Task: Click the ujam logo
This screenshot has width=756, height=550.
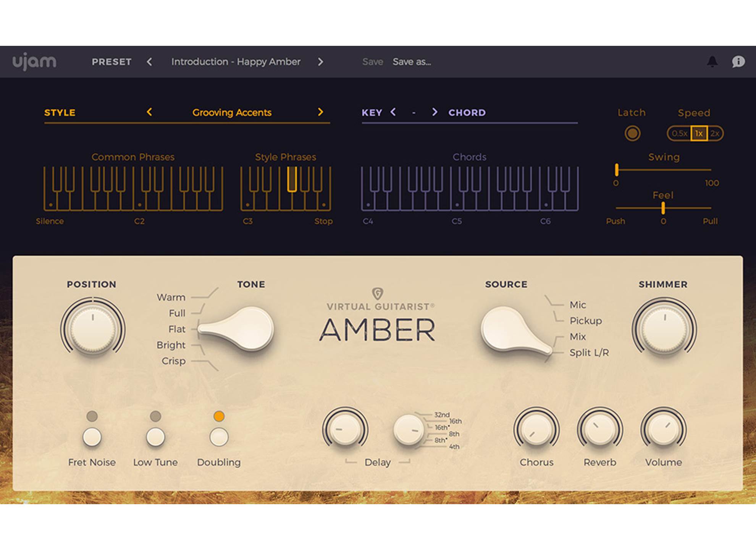Action: coord(34,61)
